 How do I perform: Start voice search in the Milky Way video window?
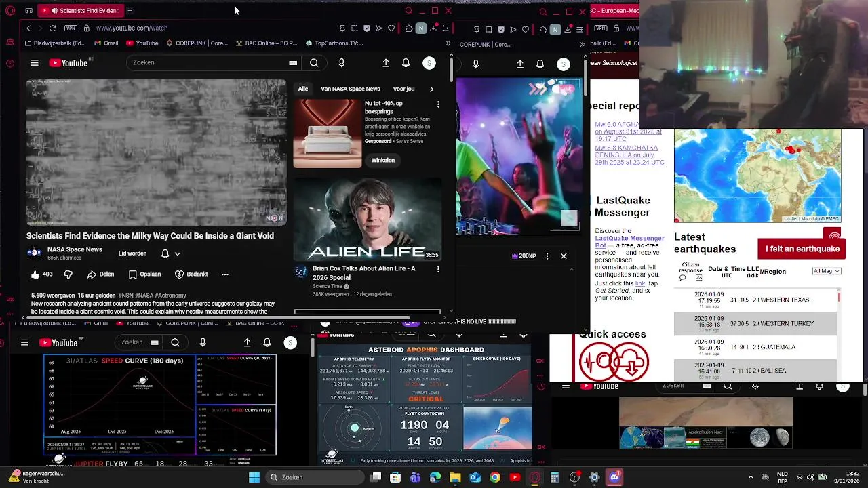[341, 63]
